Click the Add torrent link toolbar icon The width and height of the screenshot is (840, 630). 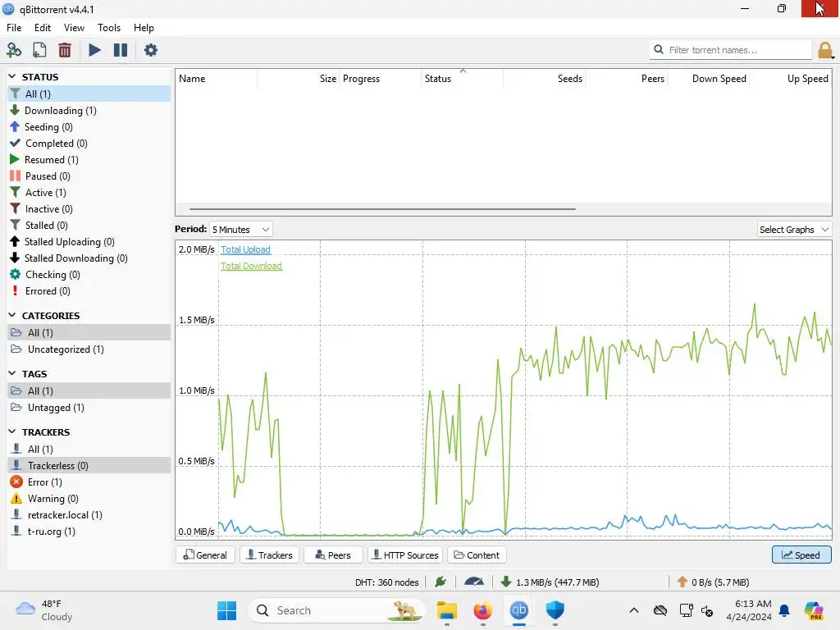click(14, 50)
